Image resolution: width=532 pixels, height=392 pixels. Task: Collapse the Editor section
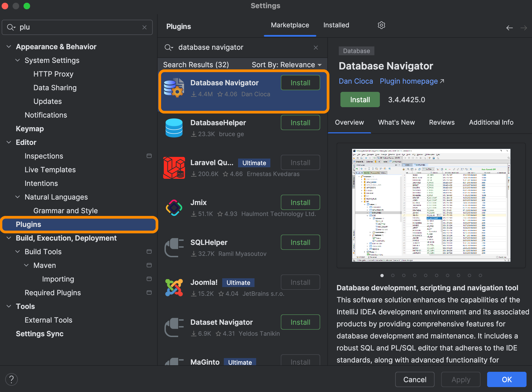click(9, 142)
